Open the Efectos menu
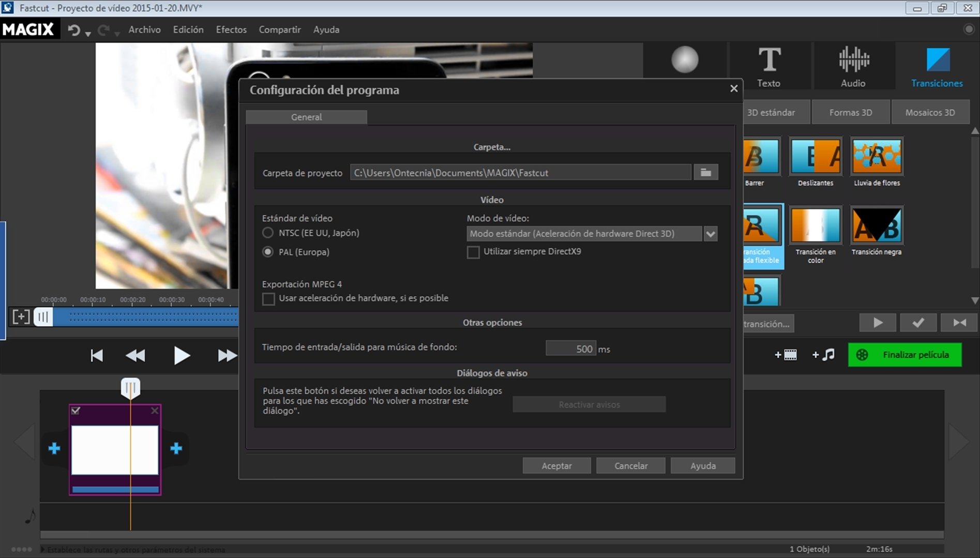 pyautogui.click(x=231, y=29)
